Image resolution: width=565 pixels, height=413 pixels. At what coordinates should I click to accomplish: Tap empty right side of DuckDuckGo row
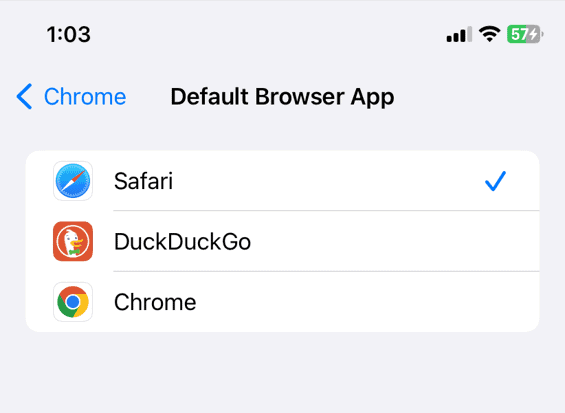pos(396,241)
